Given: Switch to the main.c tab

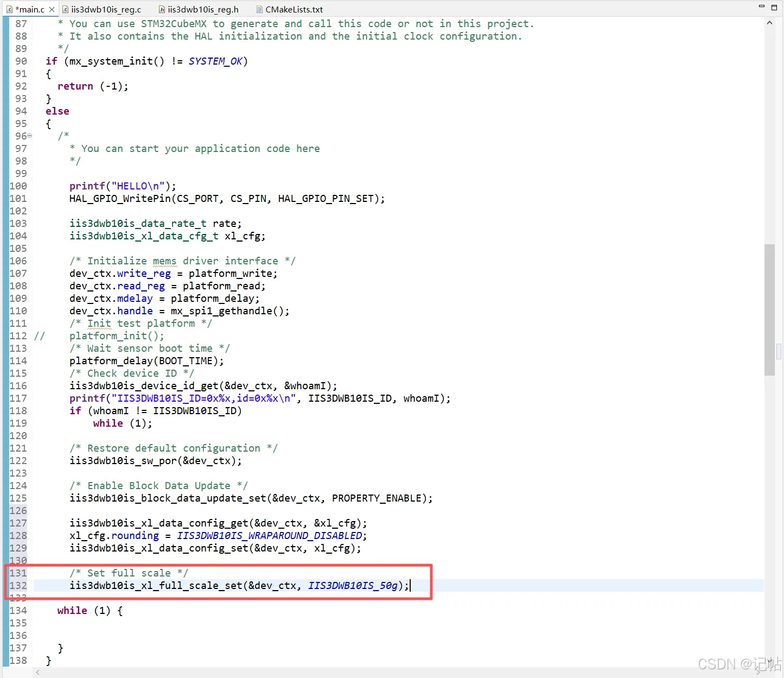Looking at the screenshot, I should [30, 9].
